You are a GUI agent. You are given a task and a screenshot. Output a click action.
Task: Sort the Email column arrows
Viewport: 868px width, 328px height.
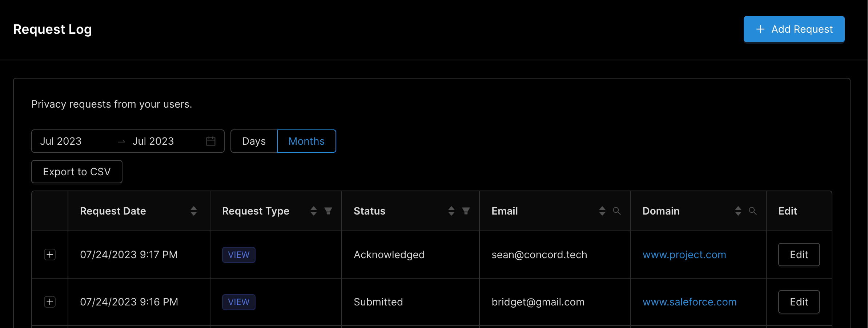click(x=602, y=211)
